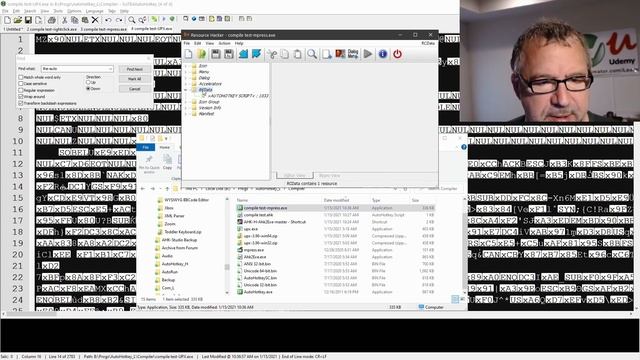640x360 pixels.
Task: Click the Save floppy icon in text editor
Action: point(28,20)
